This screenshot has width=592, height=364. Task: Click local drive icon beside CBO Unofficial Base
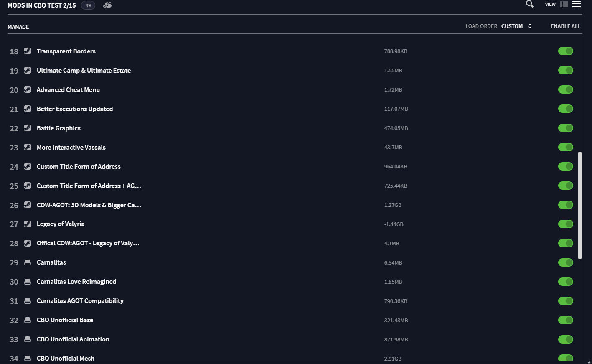click(28, 320)
